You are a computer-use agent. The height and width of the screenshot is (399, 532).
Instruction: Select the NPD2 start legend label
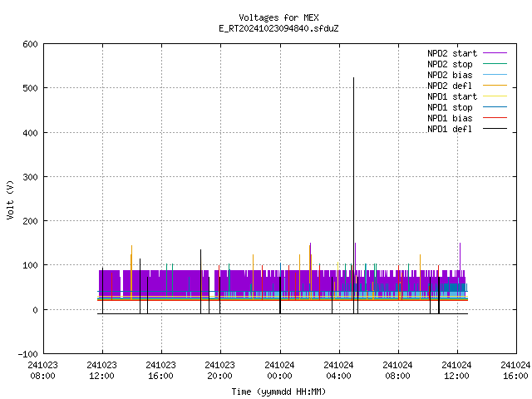click(452, 53)
